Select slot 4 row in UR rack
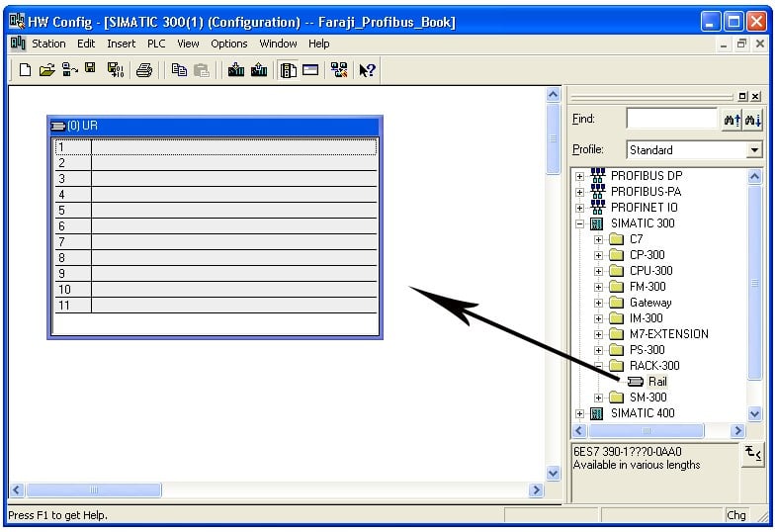The image size is (777, 532). [x=216, y=195]
